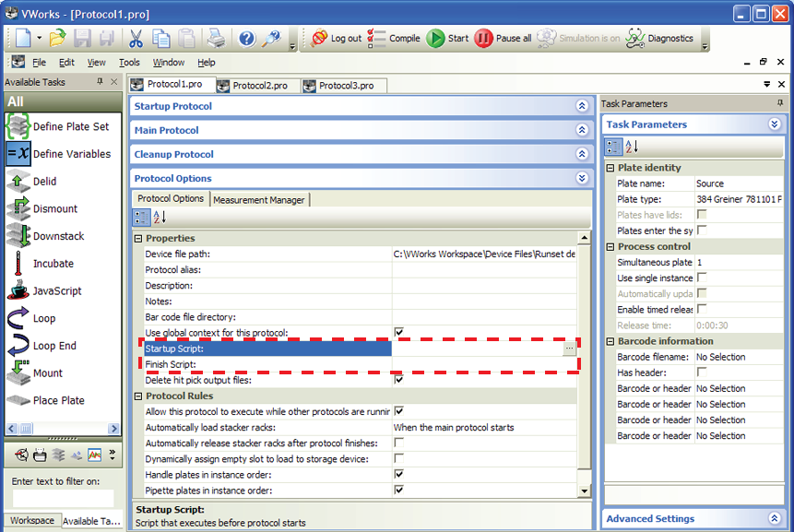
Task: Open the Measurement Manager tab
Action: [259, 199]
